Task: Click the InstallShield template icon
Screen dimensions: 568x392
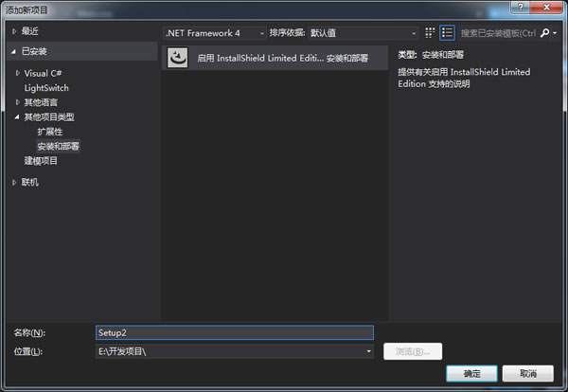Action: coord(178,58)
